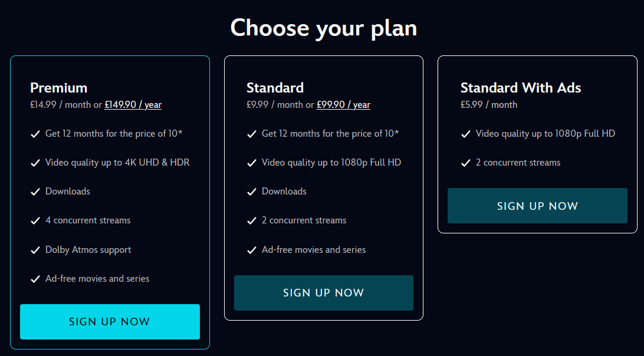Image resolution: width=644 pixels, height=356 pixels.
Task: Open the £99.90 / year link
Action: click(343, 105)
